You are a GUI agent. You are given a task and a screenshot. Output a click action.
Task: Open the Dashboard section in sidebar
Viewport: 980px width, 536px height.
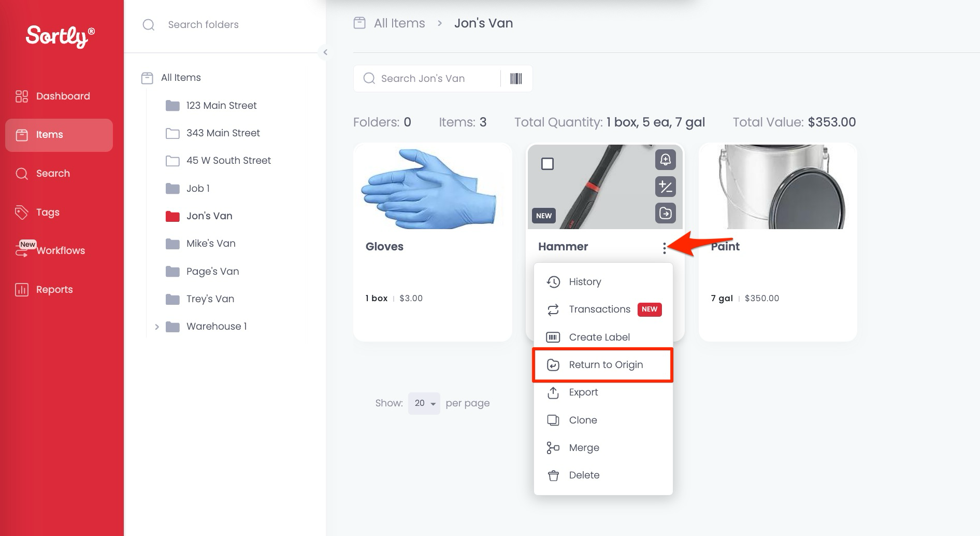pos(62,96)
